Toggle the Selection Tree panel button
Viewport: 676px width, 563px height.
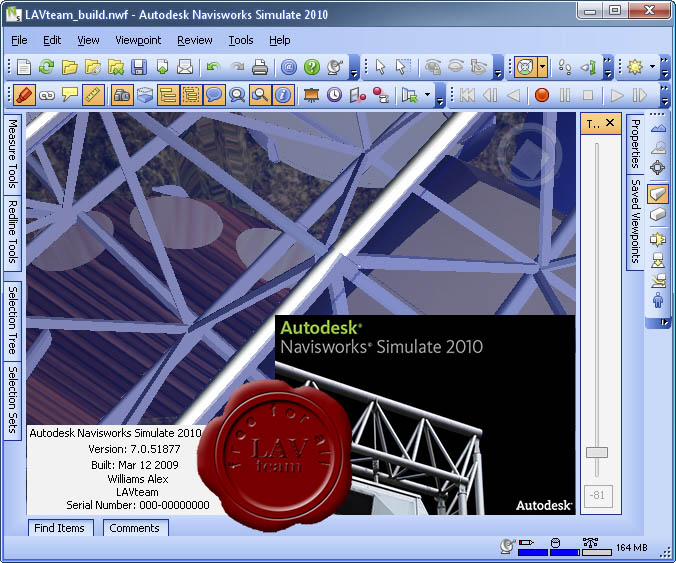click(168, 95)
